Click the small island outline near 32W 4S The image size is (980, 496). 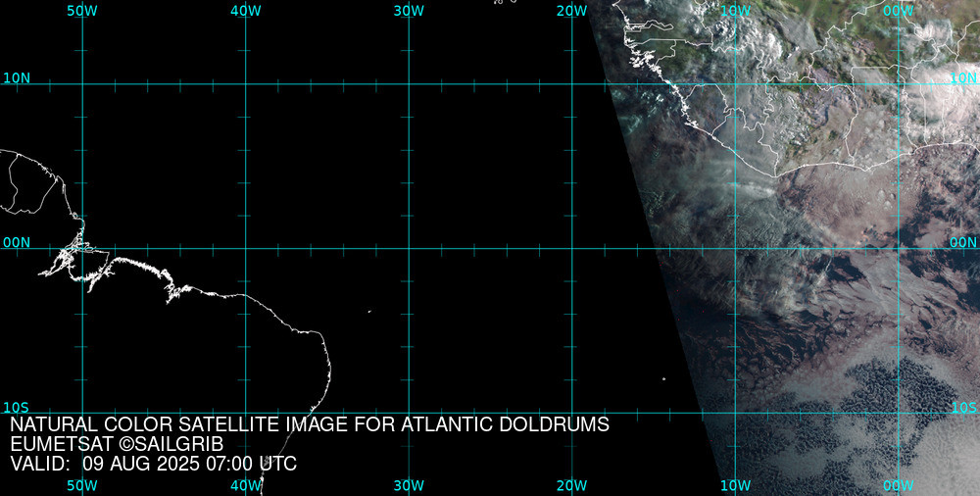369,312
